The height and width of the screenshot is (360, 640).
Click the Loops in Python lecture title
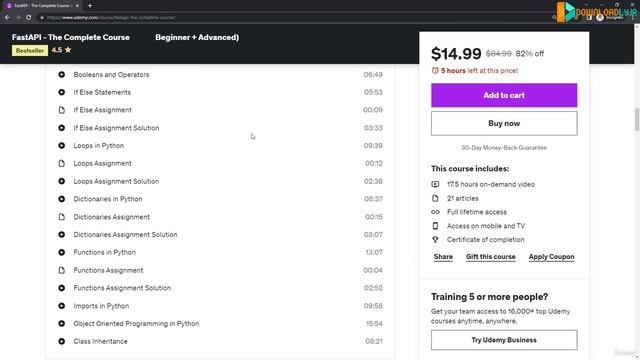[99, 146]
